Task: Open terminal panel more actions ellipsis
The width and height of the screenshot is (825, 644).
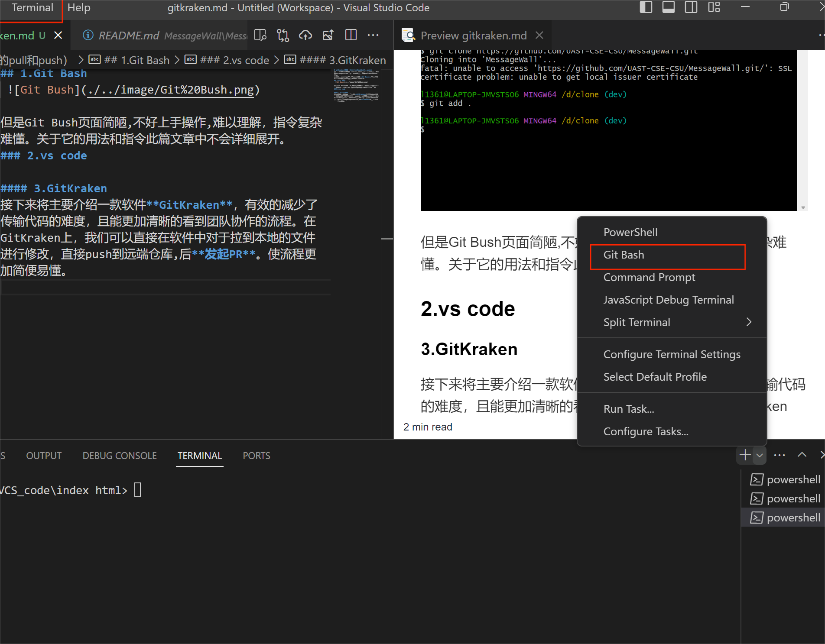Action: point(780,455)
